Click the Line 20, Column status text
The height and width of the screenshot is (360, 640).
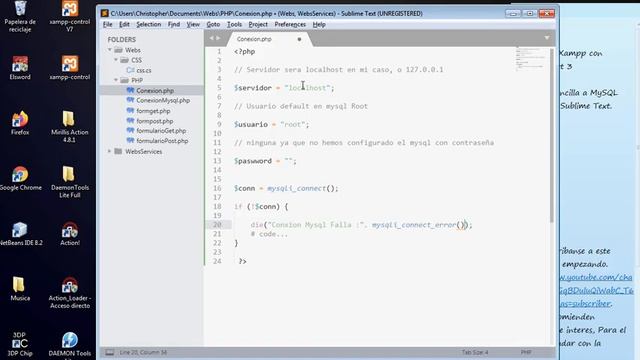coord(143,352)
